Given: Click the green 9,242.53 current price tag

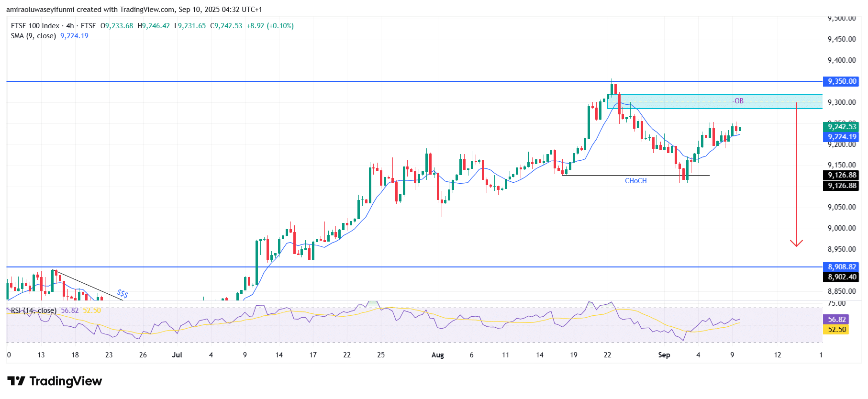Looking at the screenshot, I should 841,127.
